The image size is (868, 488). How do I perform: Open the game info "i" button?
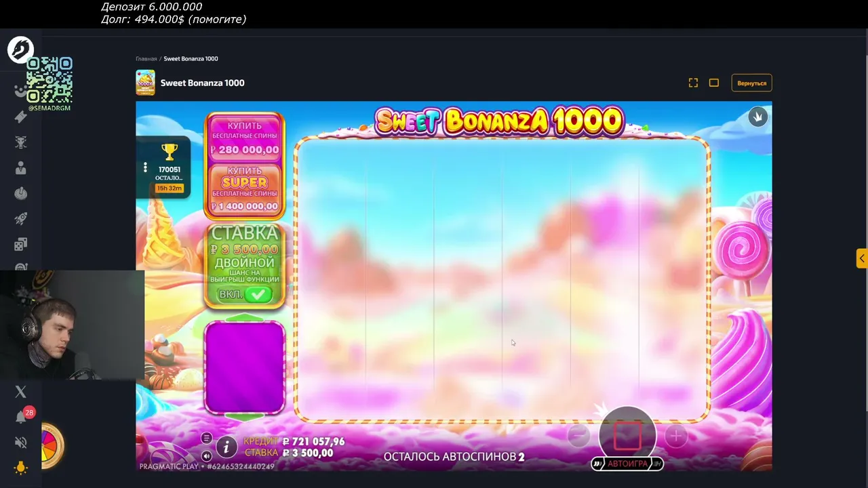(x=226, y=446)
